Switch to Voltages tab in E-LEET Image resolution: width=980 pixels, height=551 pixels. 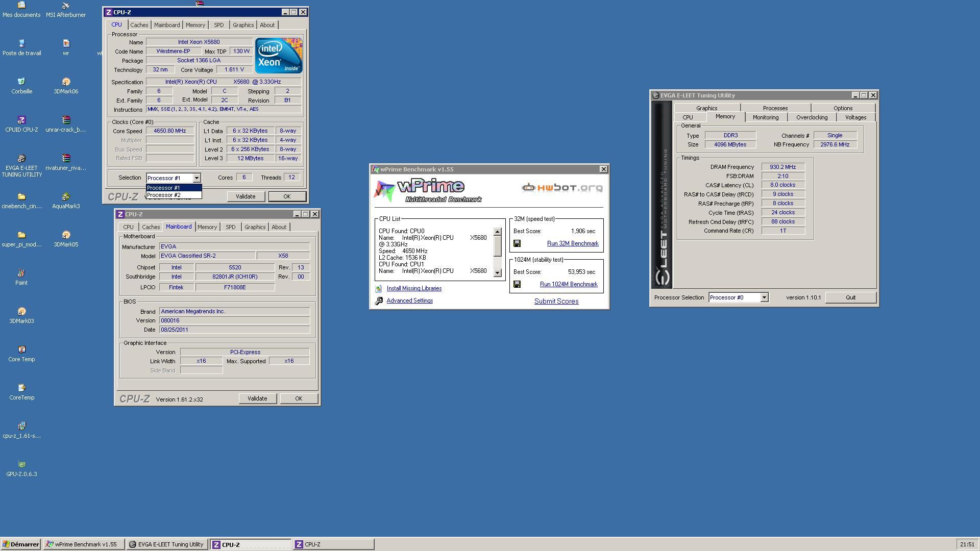[x=855, y=117]
